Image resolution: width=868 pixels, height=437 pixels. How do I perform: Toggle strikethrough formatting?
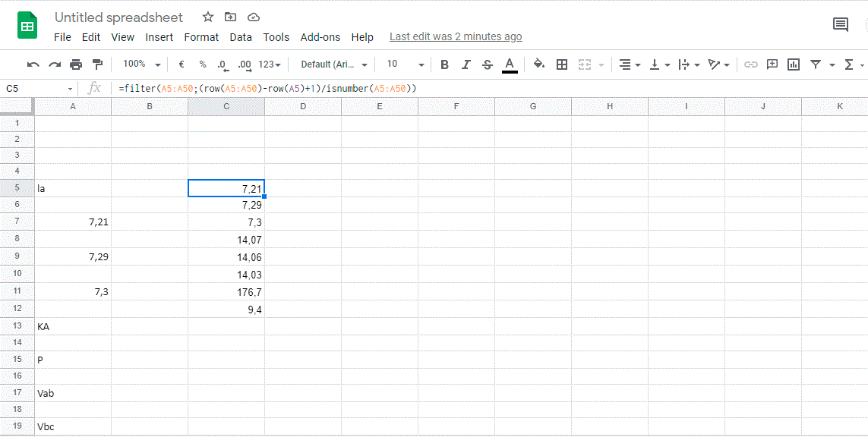click(x=487, y=64)
